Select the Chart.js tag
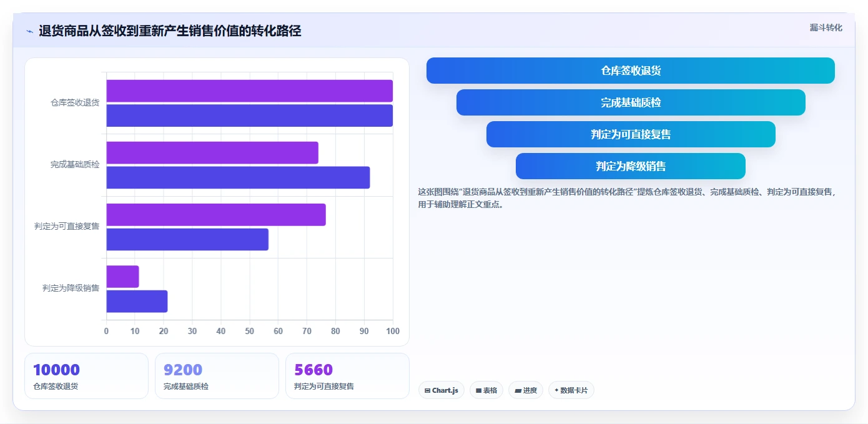868x424 pixels. click(441, 390)
